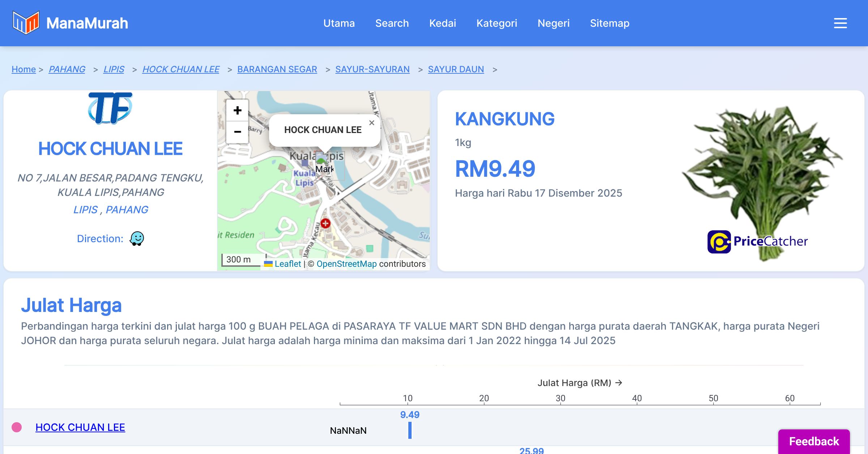Click the TF store logo
The height and width of the screenshot is (454, 868).
110,108
